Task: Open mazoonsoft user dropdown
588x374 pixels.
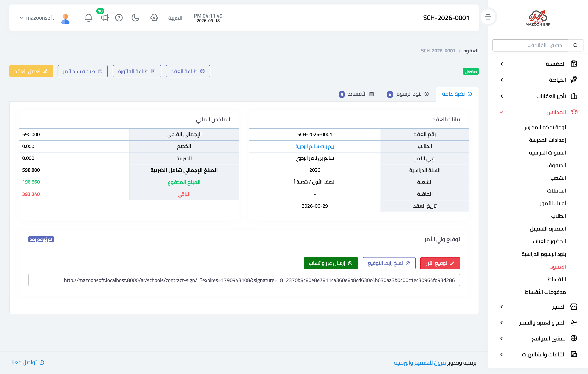Action: (x=37, y=18)
